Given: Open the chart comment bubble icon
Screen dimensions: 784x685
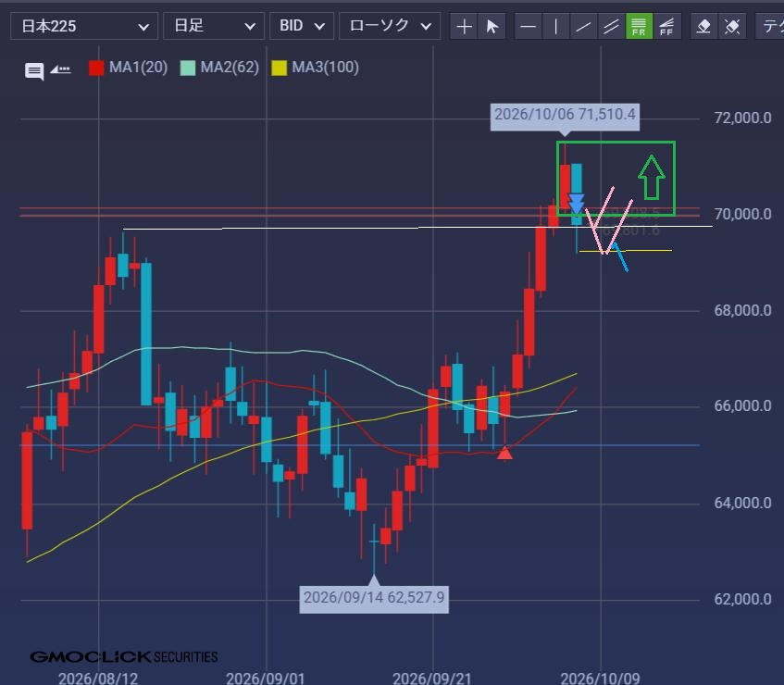Looking at the screenshot, I should click(x=34, y=71).
